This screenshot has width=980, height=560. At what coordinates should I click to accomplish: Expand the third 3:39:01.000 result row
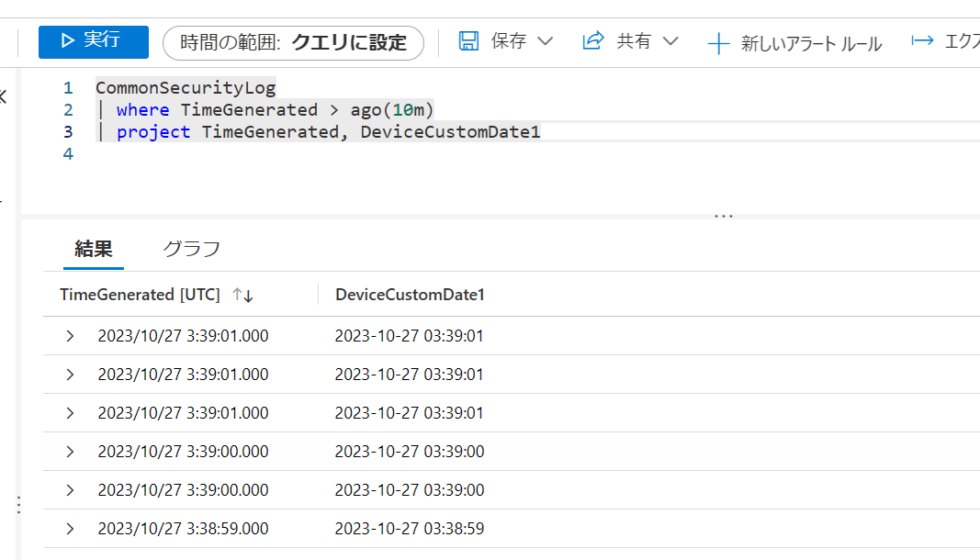[x=70, y=413]
